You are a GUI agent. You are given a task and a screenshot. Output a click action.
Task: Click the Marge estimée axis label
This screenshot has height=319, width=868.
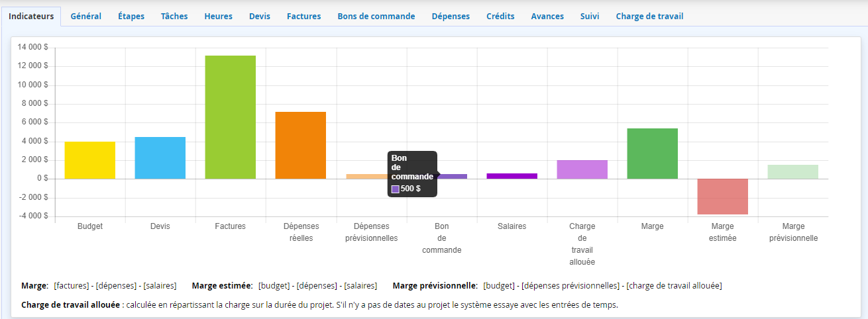(723, 232)
